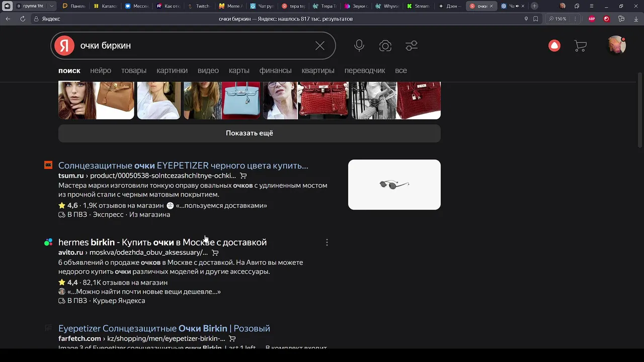Open three-dot options for avito result
The height and width of the screenshot is (362, 644).
point(327,242)
